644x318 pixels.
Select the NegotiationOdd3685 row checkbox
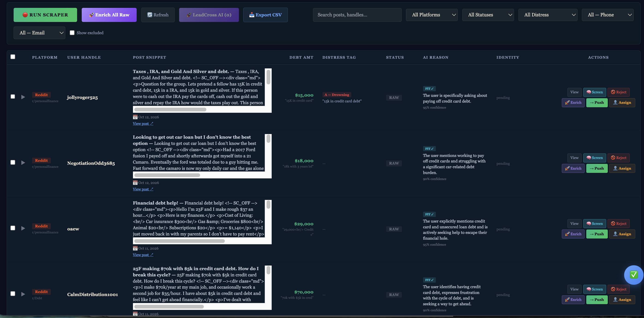(13, 162)
